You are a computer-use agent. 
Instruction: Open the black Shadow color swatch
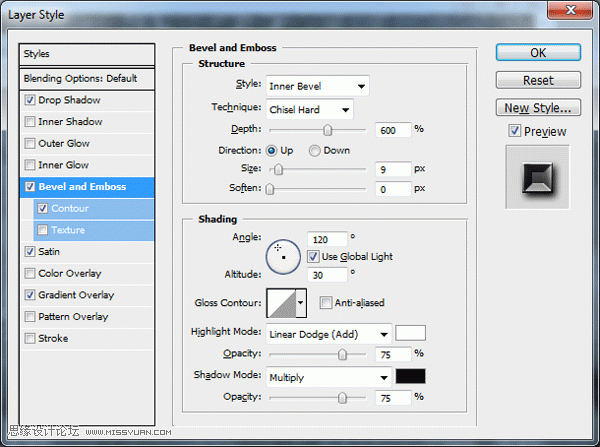click(x=410, y=376)
